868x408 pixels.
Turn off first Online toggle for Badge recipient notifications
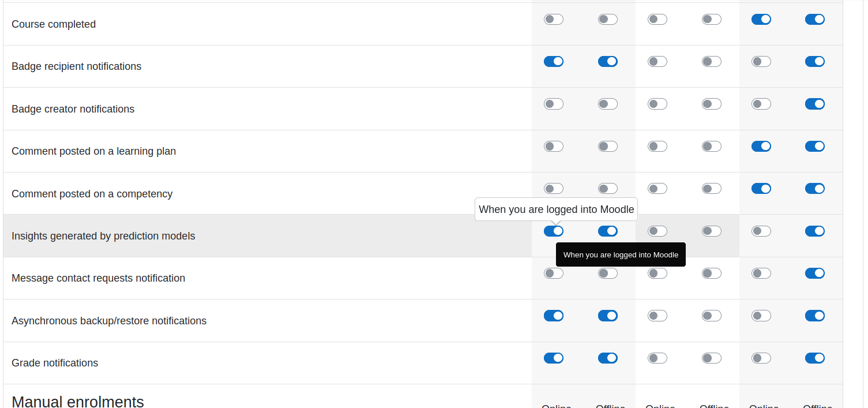tap(554, 62)
